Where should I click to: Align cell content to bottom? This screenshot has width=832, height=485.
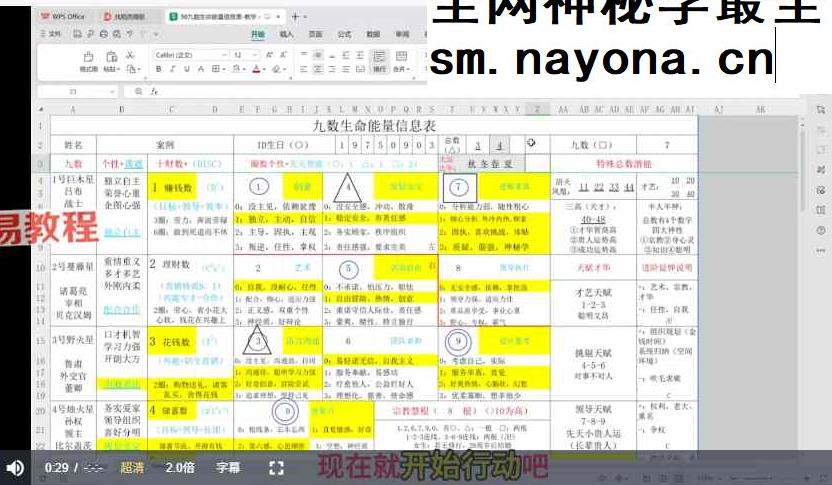[x=332, y=55]
